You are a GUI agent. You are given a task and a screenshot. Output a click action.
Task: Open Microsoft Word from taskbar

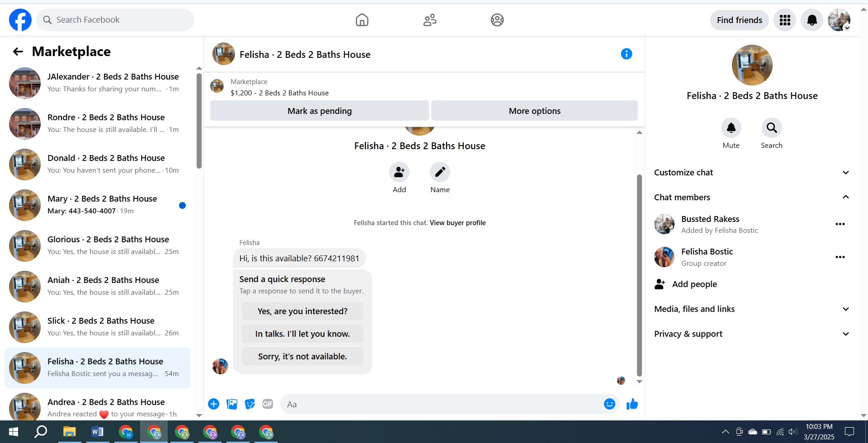[97, 432]
